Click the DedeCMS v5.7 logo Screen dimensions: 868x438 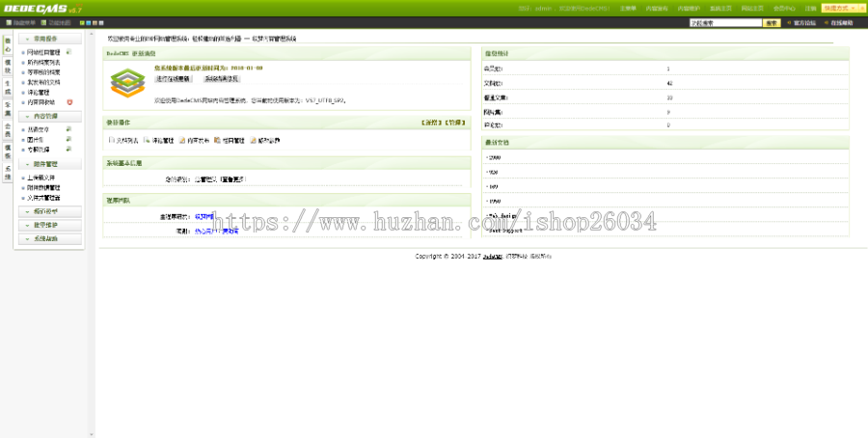pos(42,9)
